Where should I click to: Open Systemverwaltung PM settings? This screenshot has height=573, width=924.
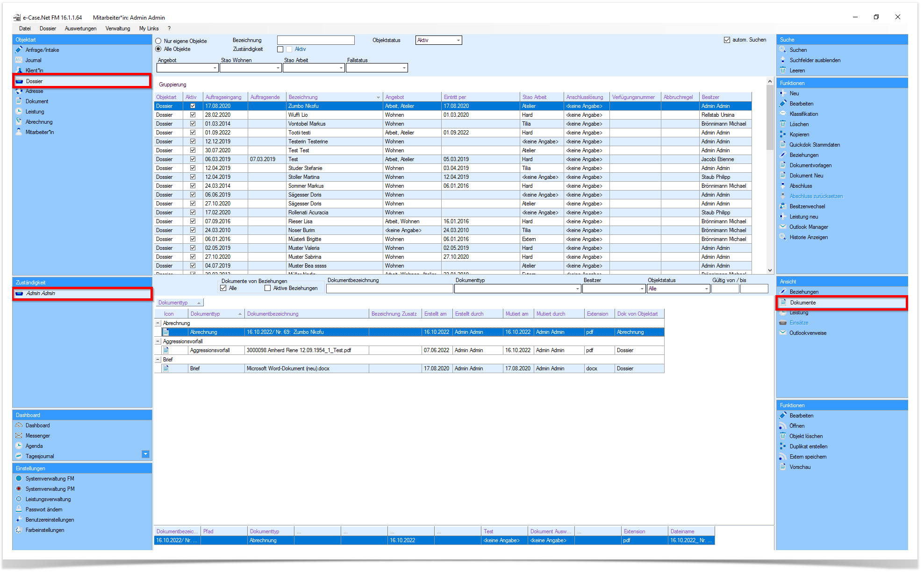50,489
